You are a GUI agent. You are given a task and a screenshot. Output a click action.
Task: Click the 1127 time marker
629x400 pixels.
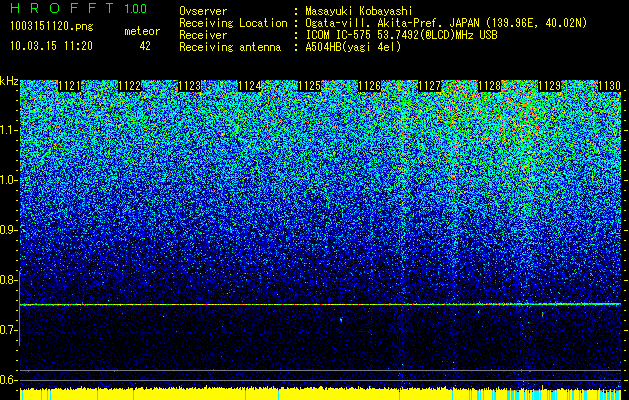tap(429, 86)
